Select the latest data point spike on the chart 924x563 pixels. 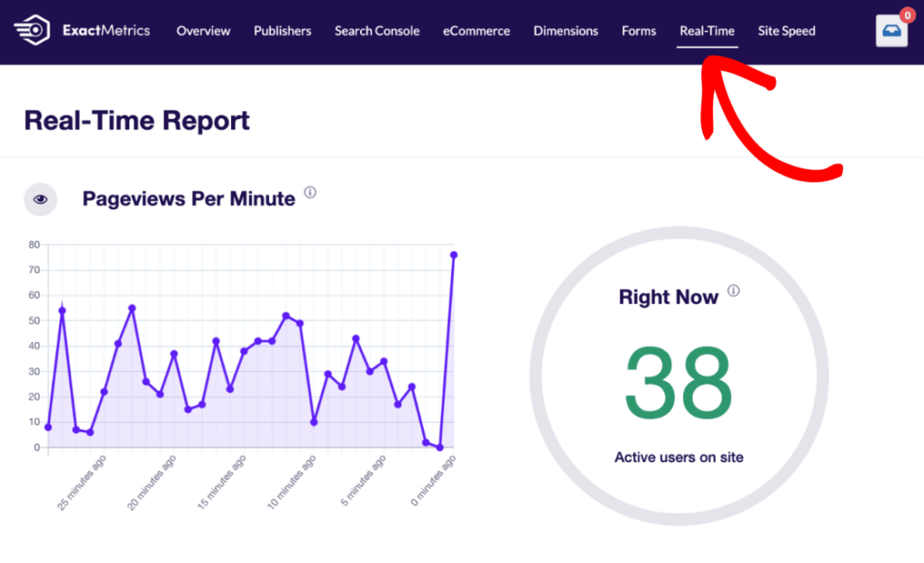click(x=453, y=255)
